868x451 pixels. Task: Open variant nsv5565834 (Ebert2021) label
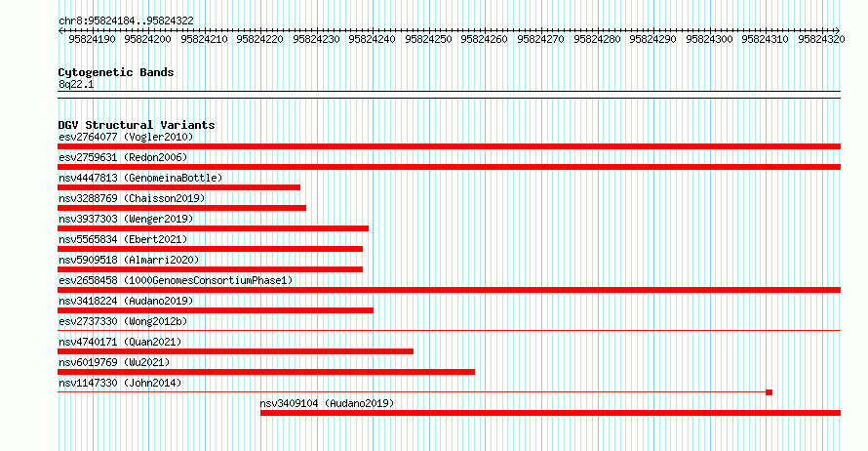(x=123, y=239)
